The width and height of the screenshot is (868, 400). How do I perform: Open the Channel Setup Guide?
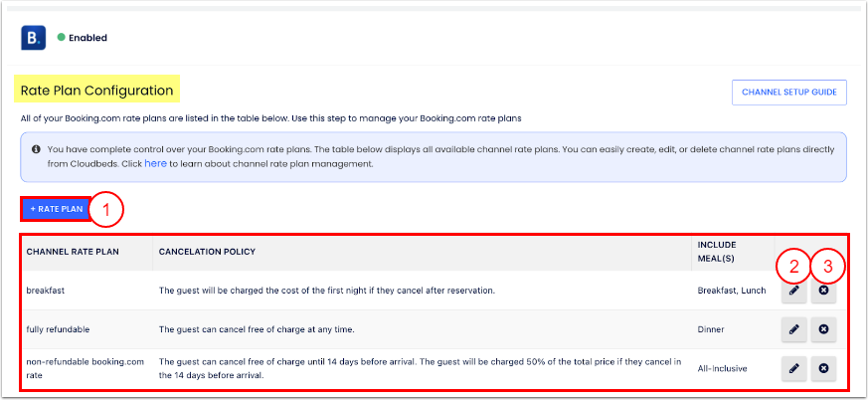point(789,93)
